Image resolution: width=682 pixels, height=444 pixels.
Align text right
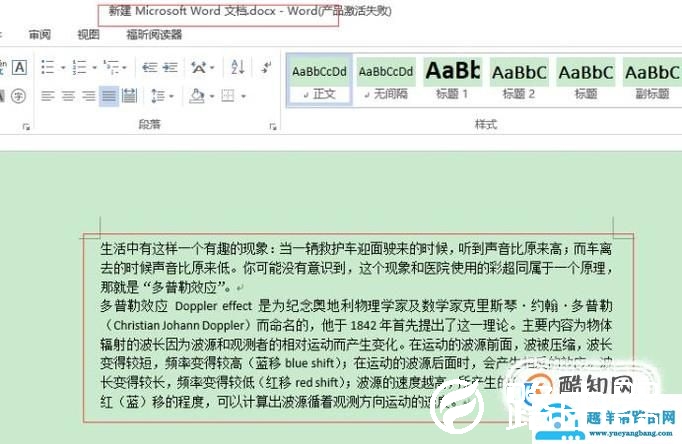point(88,96)
